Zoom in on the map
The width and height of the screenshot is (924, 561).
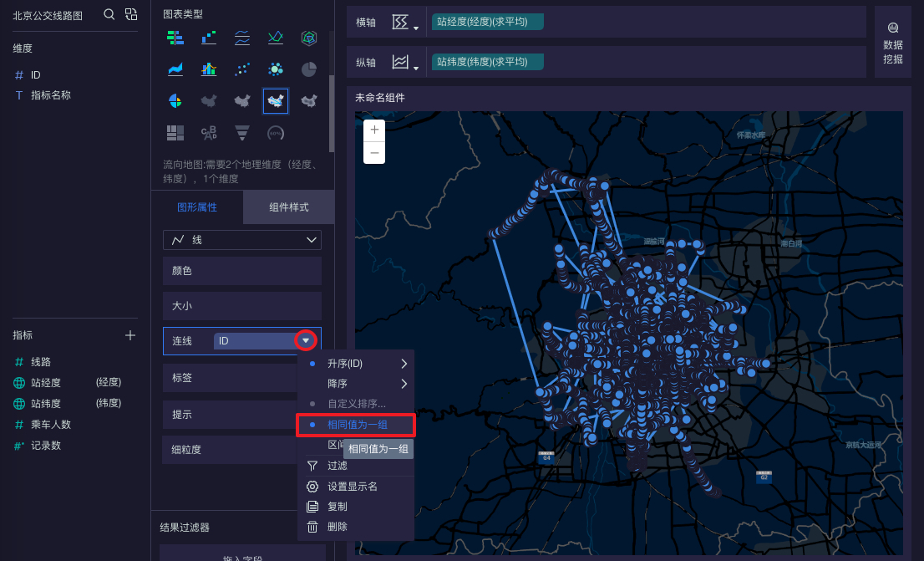(374, 130)
